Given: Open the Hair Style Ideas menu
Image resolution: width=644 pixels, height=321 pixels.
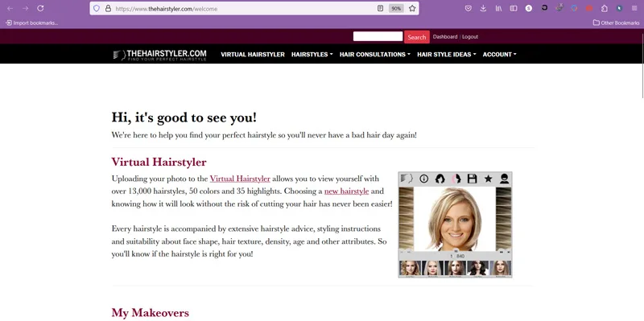Looking at the screenshot, I should (x=447, y=54).
